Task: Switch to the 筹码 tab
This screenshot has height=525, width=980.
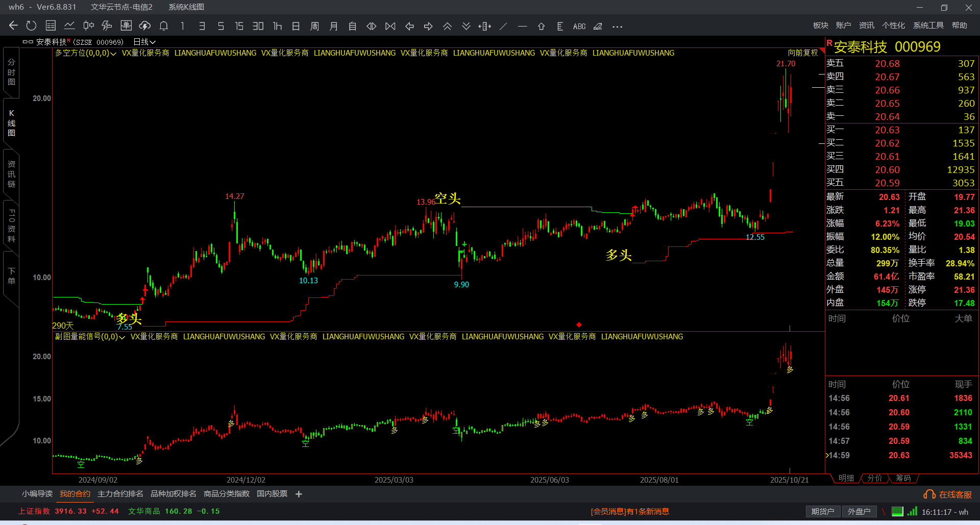Action: coord(903,478)
